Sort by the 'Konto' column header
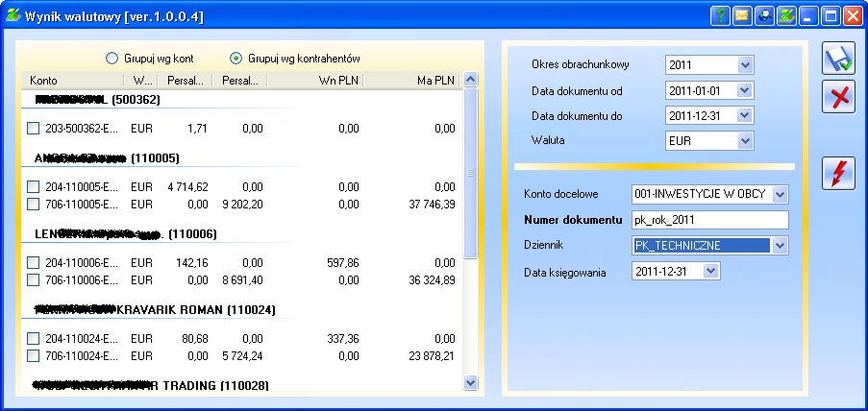The height and width of the screenshot is (411, 868). point(44,80)
